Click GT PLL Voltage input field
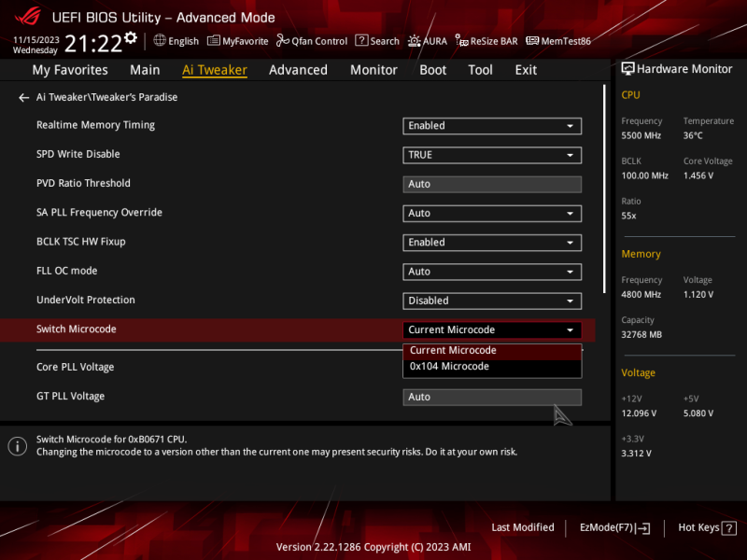 (x=492, y=398)
